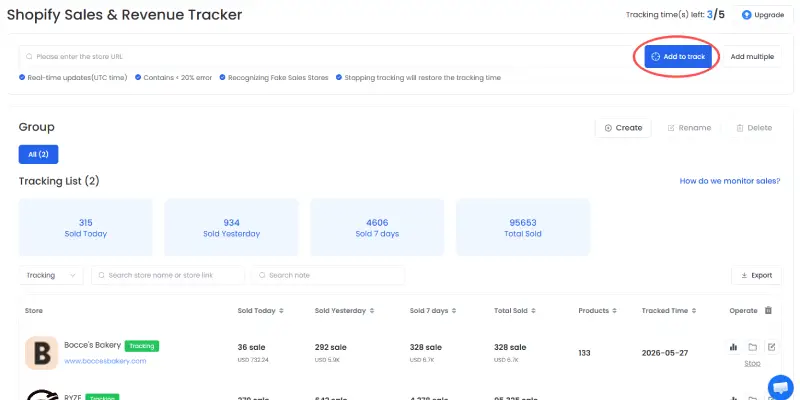
Task: Click the Tracking List (2) heading
Action: (59, 181)
